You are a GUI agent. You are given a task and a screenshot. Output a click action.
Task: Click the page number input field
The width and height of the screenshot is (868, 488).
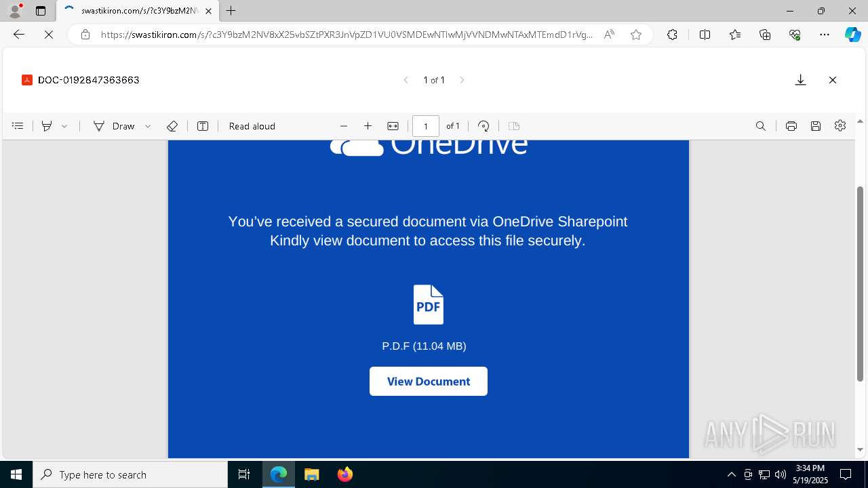426,126
